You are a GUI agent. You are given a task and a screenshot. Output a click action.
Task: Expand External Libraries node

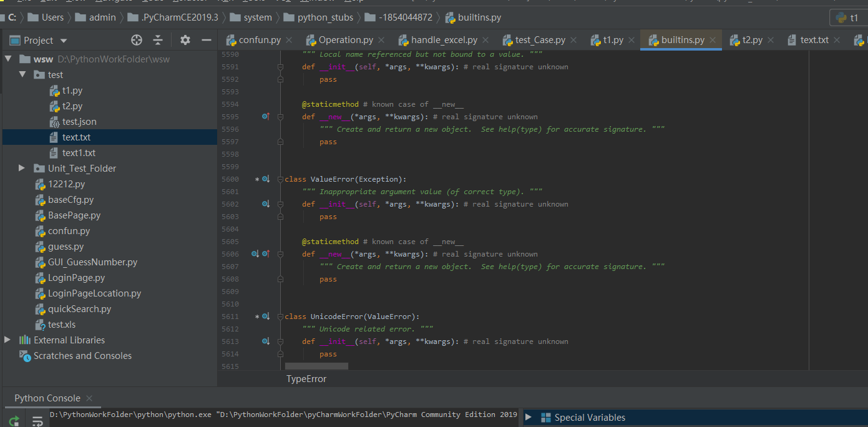tap(8, 340)
